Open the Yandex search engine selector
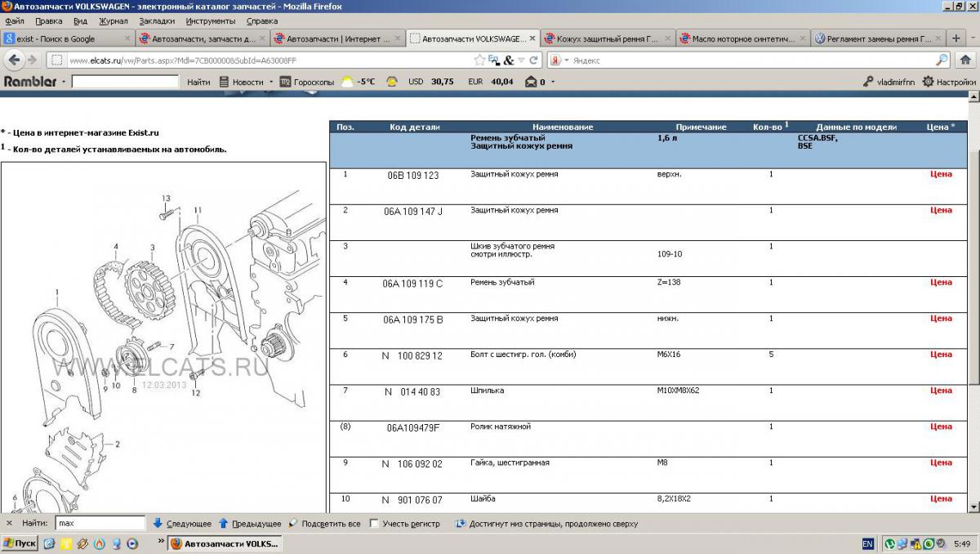This screenshot has height=554, width=980. click(559, 60)
